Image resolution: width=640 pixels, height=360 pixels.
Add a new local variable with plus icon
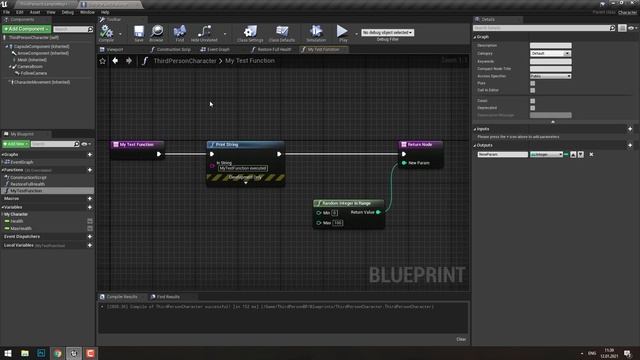coord(90,245)
